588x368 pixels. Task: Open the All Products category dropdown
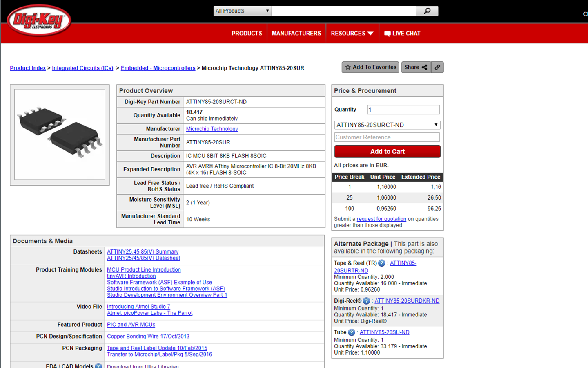[x=242, y=11]
